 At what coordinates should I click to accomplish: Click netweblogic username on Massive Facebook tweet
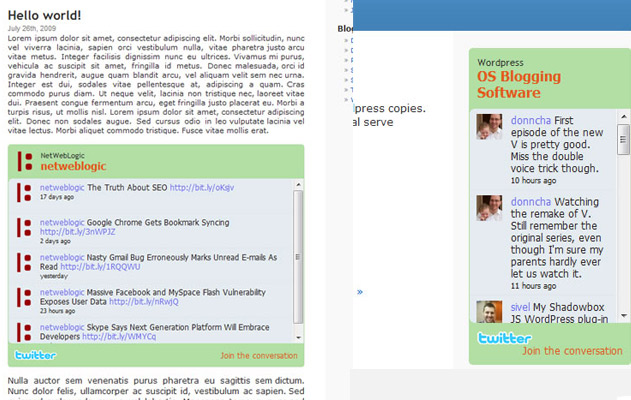point(62,293)
